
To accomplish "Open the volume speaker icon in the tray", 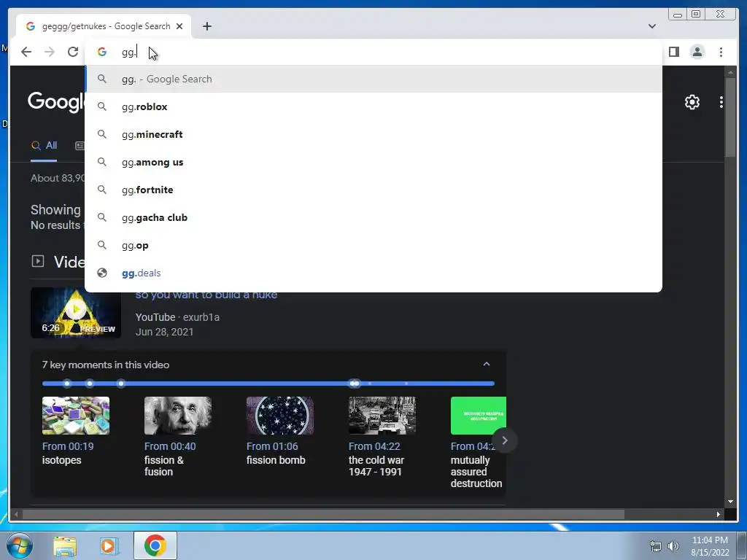I will 673,546.
